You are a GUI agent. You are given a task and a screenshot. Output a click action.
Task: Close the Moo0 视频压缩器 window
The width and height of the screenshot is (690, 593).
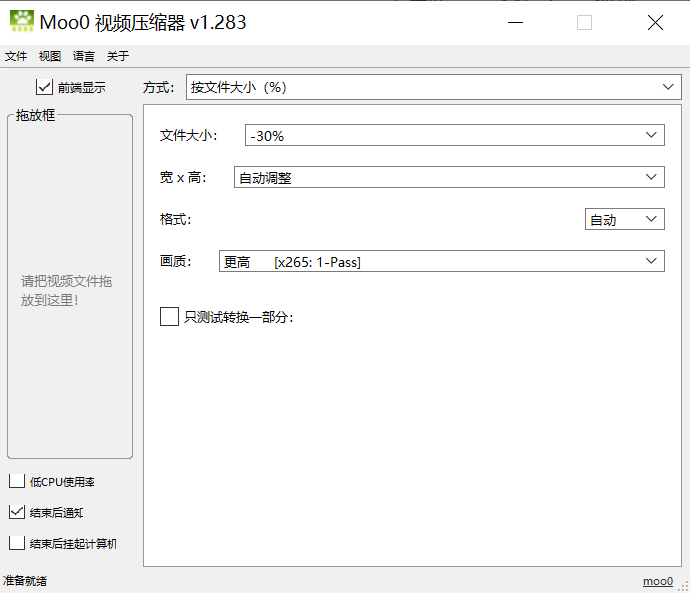[x=655, y=22]
